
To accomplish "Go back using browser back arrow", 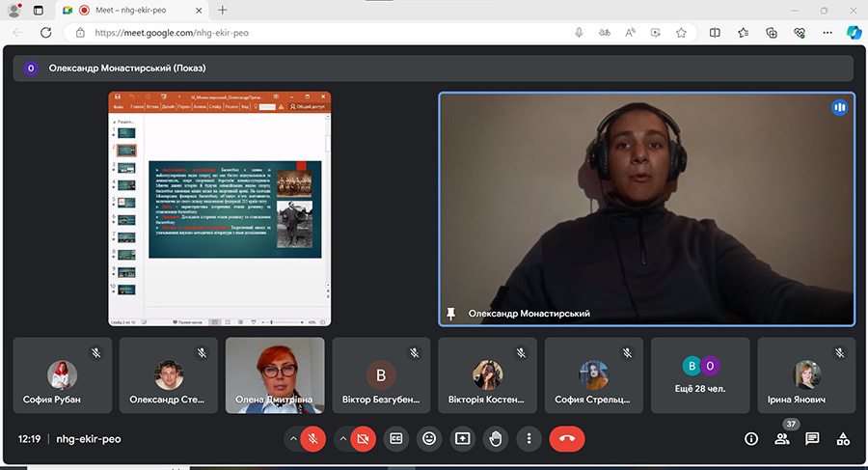I will [17, 33].
